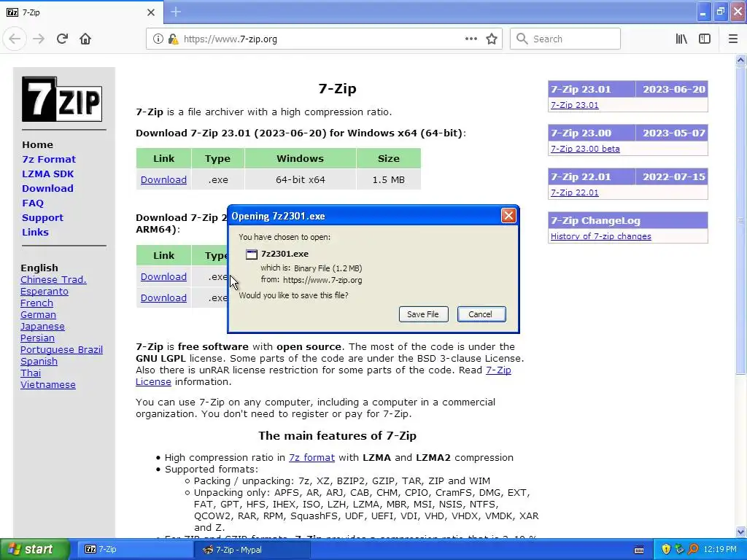Reload the 7-zip.org page

tap(63, 39)
